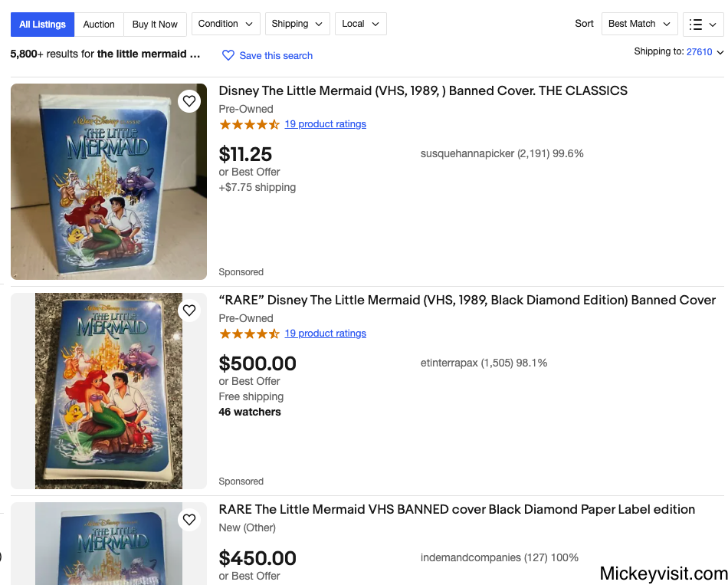728x585 pixels.
Task: Click the heart icon on the $450.00 listing
Action: pyautogui.click(x=189, y=519)
